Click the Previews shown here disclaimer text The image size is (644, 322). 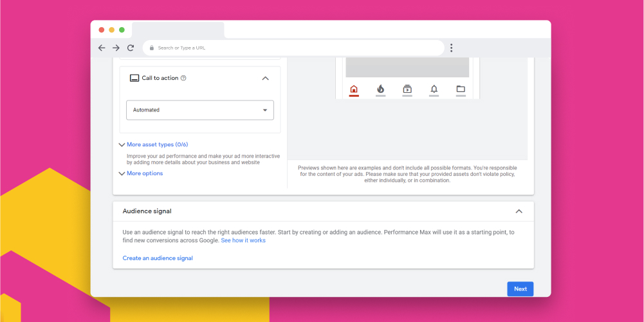[407, 174]
